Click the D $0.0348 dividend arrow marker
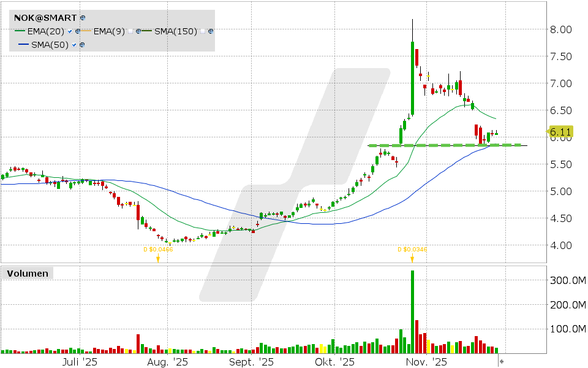This screenshot has height=368, width=588. click(412, 258)
